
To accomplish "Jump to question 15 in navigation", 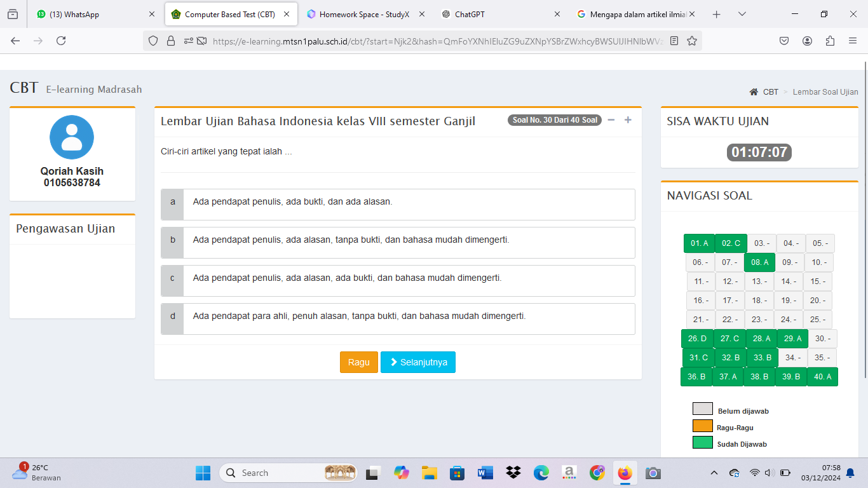I will (x=817, y=281).
